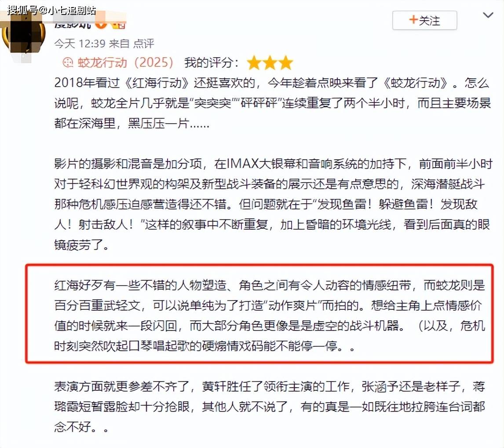The width and height of the screenshot is (504, 448).
Task: Follow the user with +关注 button
Action: click(424, 20)
